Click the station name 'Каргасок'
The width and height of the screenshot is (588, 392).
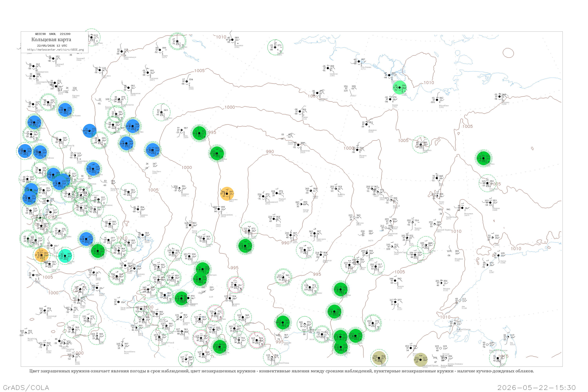(x=39, y=110)
